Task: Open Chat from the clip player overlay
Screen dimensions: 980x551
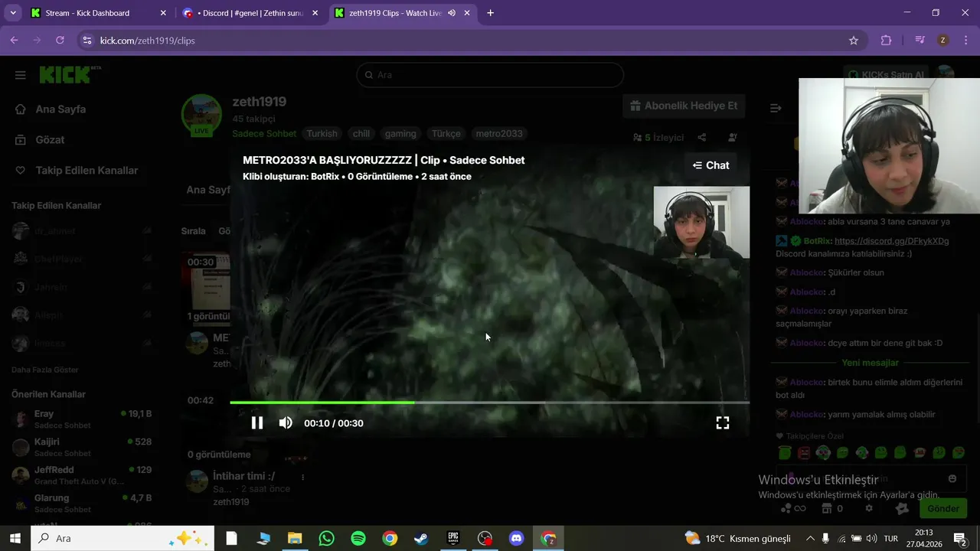Action: pyautogui.click(x=711, y=165)
